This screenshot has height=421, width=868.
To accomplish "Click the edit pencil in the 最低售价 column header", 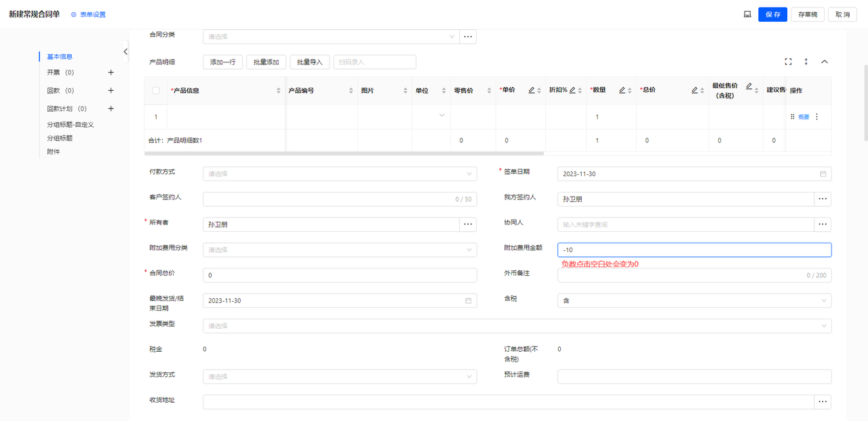I will pos(749,86).
